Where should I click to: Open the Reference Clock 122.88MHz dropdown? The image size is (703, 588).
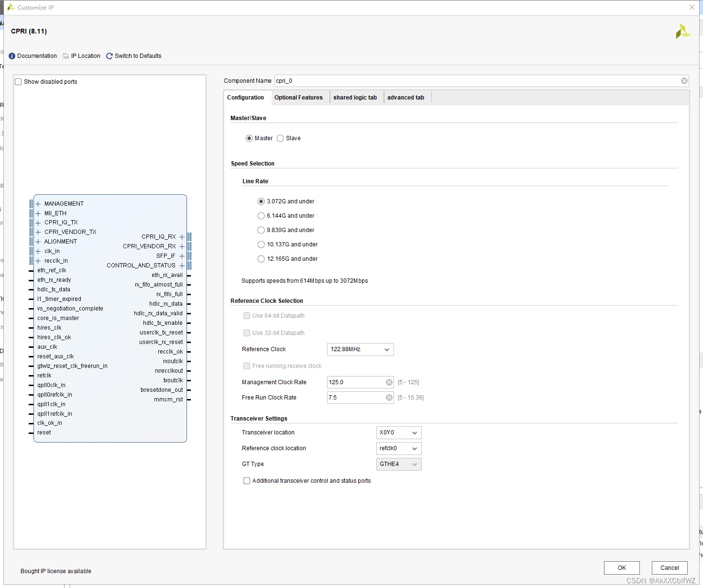[x=360, y=349]
